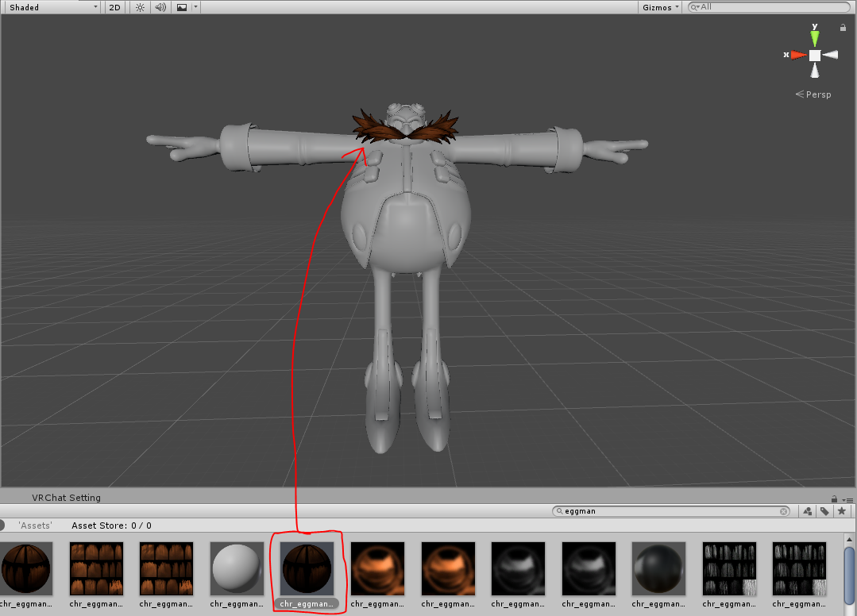Toggle 2D scene view mode
Image resolution: width=857 pixels, height=616 pixels.
115,7
